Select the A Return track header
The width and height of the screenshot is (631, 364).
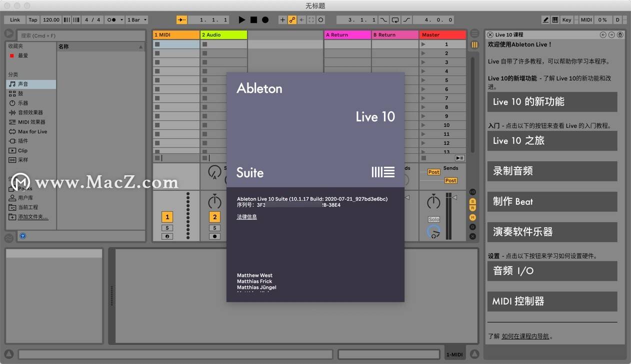[347, 35]
